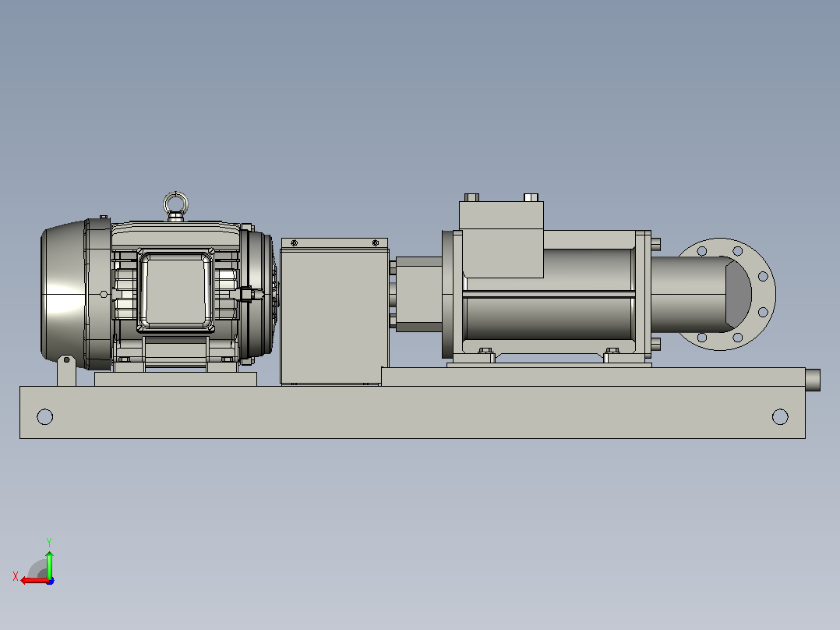
Task: Select the motor's square terminal box cover
Action: (x=176, y=290)
